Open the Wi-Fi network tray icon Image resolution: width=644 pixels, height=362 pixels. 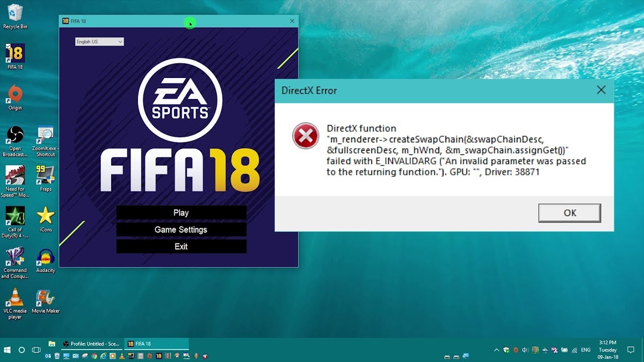click(575, 350)
